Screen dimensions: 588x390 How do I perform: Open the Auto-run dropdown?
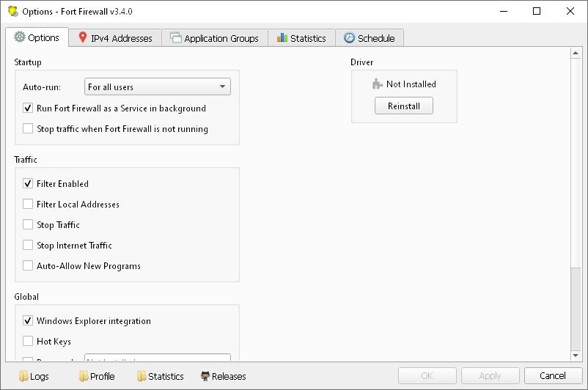(158, 87)
